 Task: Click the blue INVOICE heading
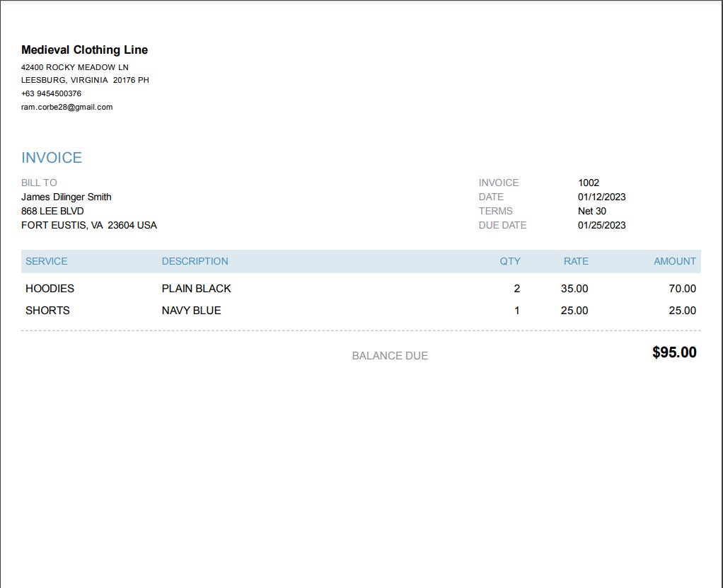coord(52,158)
